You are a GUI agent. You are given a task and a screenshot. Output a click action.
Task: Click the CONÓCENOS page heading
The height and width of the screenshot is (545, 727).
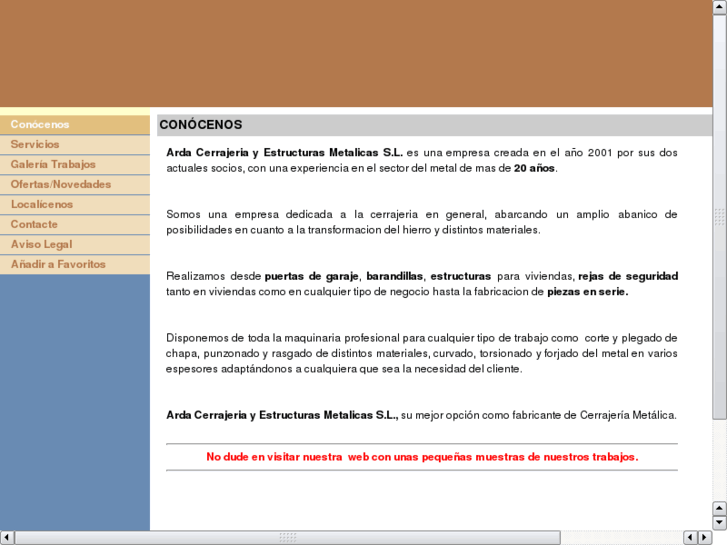tap(201, 125)
